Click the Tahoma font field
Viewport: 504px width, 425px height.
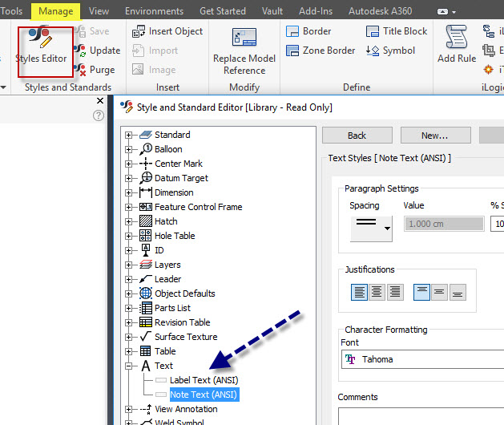click(422, 359)
